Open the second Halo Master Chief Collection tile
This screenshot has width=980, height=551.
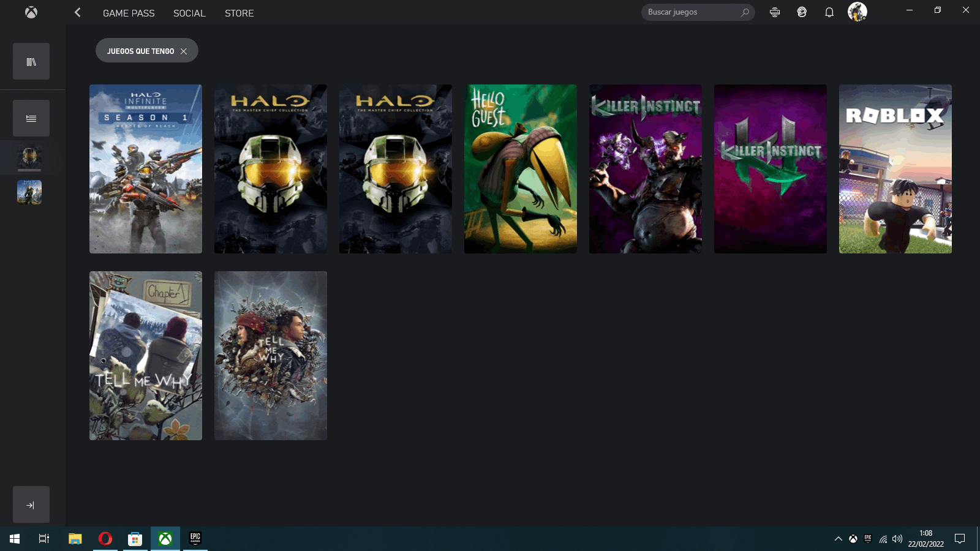396,169
